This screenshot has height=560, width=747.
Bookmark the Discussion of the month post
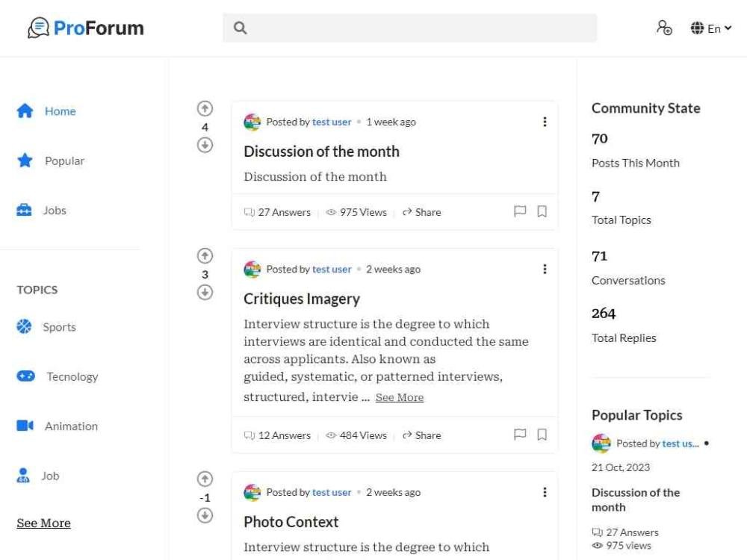tap(542, 211)
